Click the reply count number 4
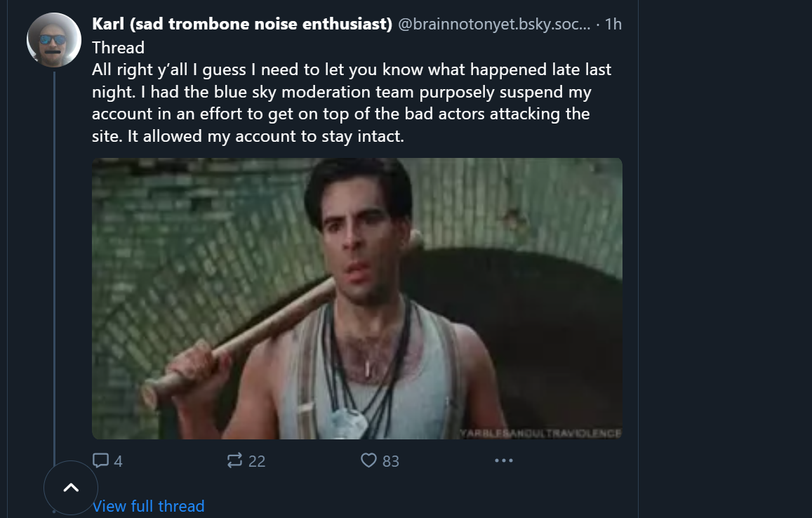Screen dimensions: 812x518 point(118,461)
